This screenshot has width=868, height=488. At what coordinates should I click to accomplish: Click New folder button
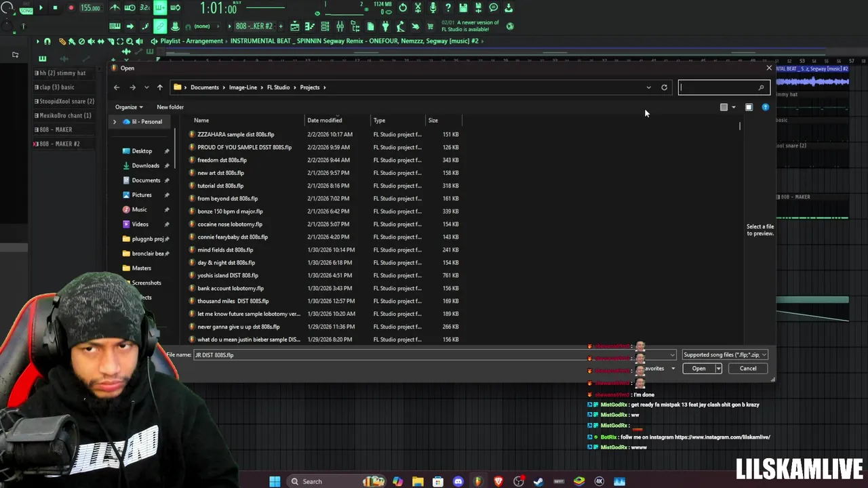pos(170,107)
